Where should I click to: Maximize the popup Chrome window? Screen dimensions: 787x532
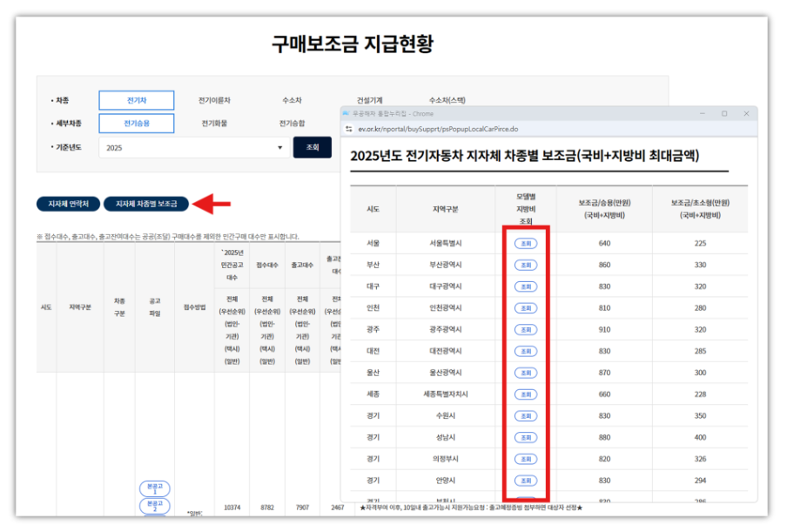coord(723,113)
